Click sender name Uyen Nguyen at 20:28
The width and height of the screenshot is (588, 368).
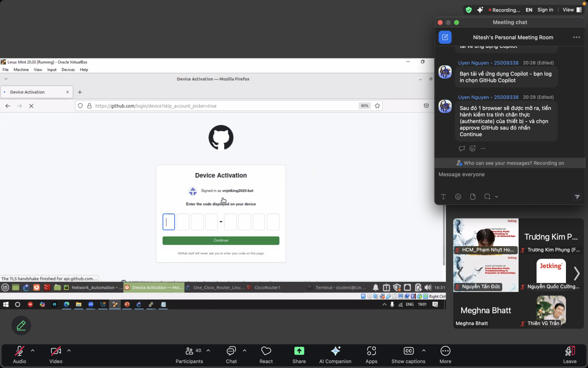point(488,63)
